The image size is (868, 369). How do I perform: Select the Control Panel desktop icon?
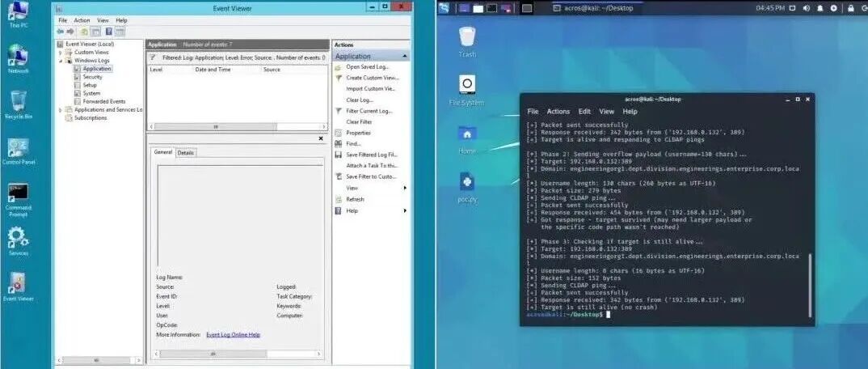(x=19, y=151)
